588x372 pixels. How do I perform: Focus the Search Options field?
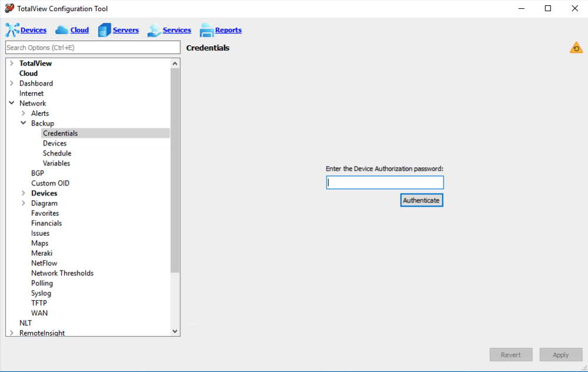click(x=93, y=48)
